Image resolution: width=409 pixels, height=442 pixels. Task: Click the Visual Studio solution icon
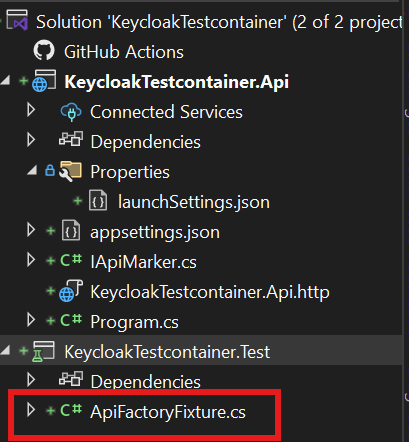coord(18,20)
